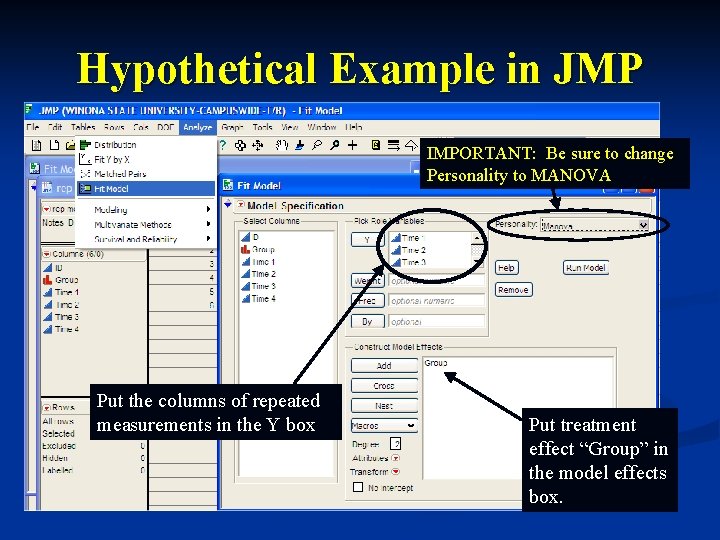The image size is (720, 540).
Task: Open the Transform red triangle menu
Action: [x=395, y=472]
